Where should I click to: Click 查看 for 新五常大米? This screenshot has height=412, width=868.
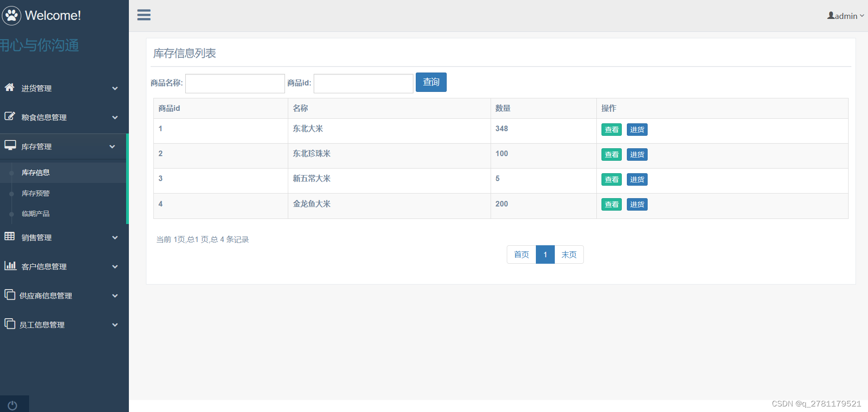click(x=612, y=180)
